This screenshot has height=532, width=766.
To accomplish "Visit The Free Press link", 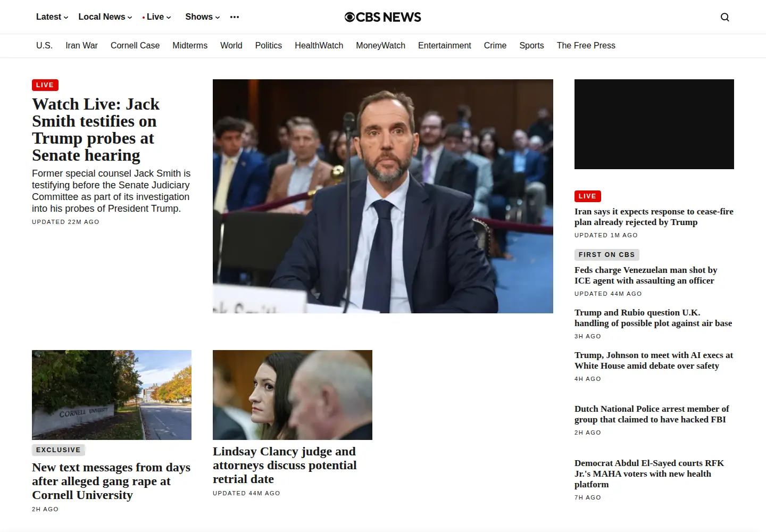I will 586,46.
